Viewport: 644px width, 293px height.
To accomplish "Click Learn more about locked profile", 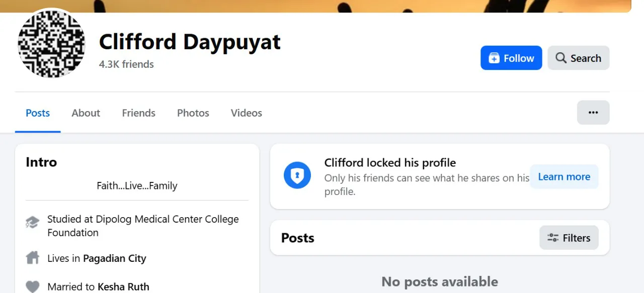I will tap(563, 177).
